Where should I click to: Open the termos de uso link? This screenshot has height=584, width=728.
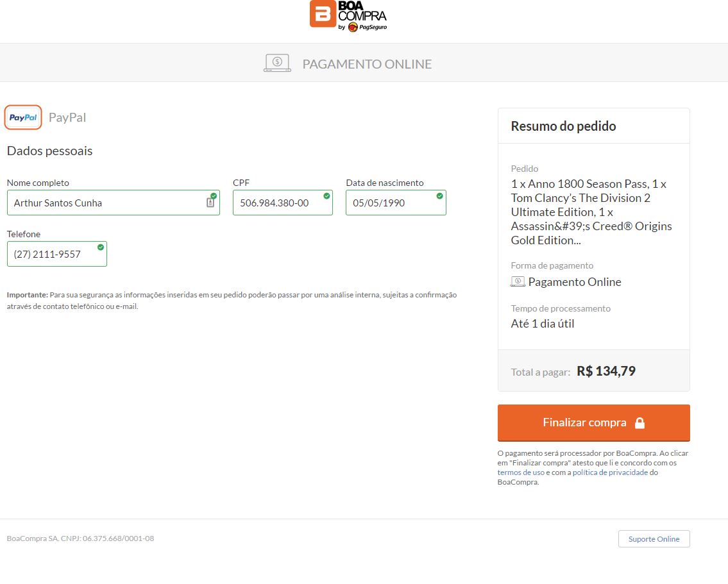point(521,472)
